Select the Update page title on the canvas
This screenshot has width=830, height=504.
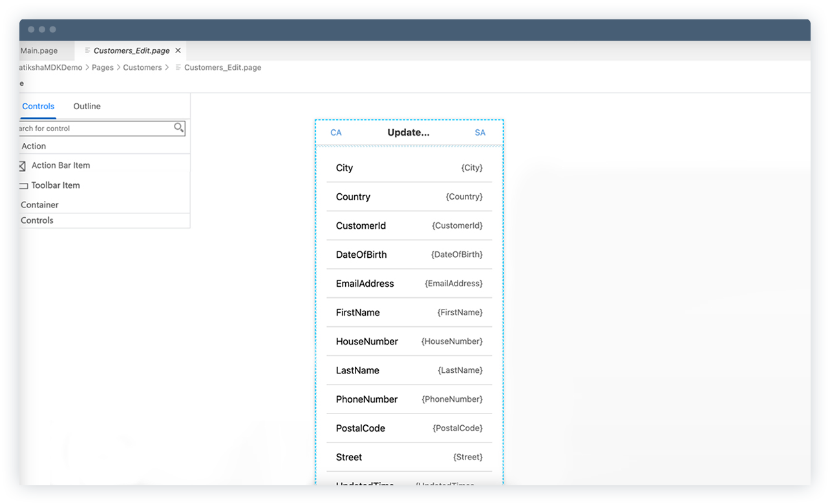tap(408, 132)
